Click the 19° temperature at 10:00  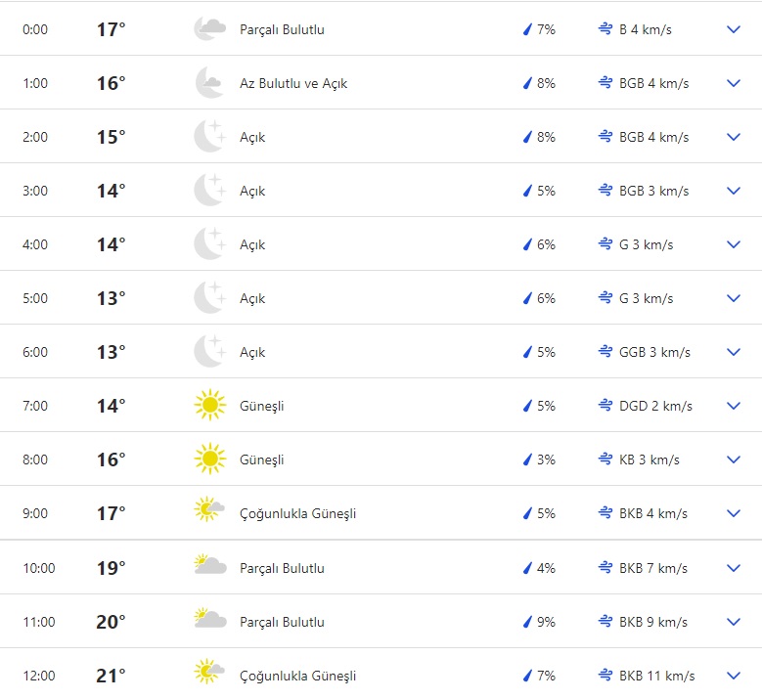coord(111,568)
